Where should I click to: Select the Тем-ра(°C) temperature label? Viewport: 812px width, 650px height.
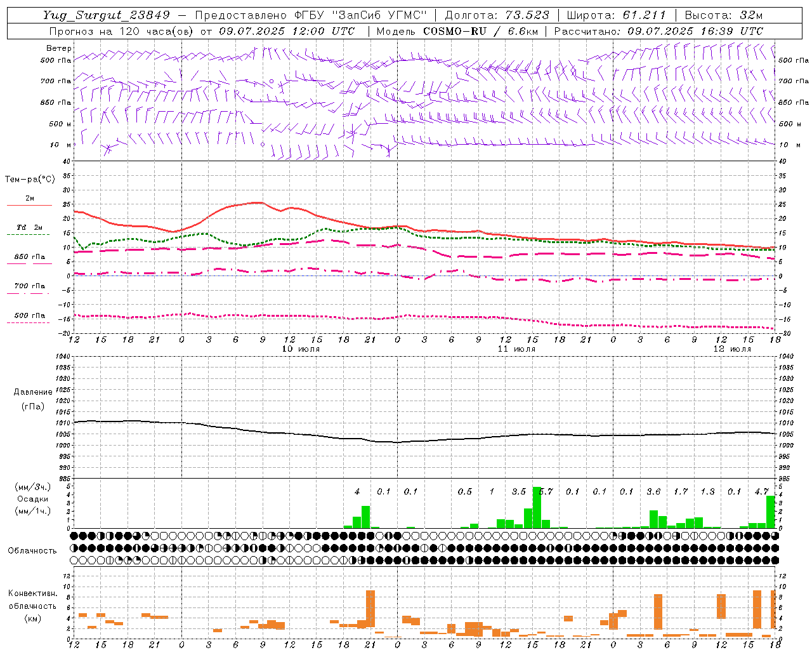pyautogui.click(x=30, y=180)
